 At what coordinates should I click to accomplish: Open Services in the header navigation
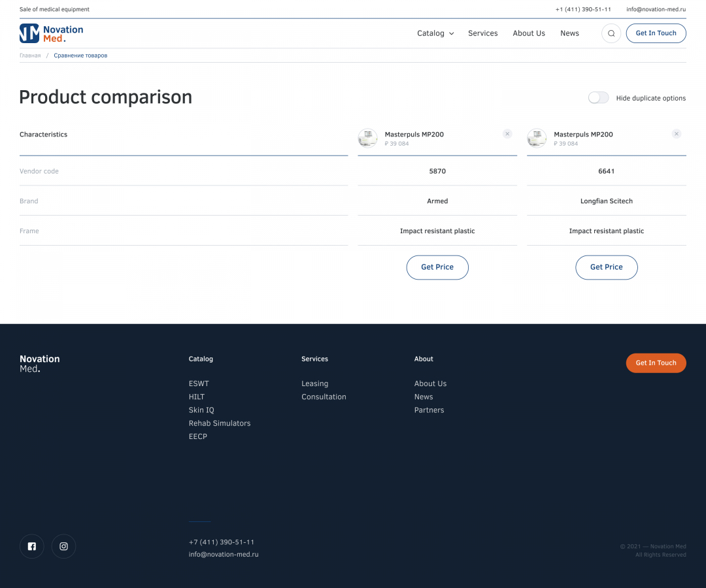tap(482, 33)
